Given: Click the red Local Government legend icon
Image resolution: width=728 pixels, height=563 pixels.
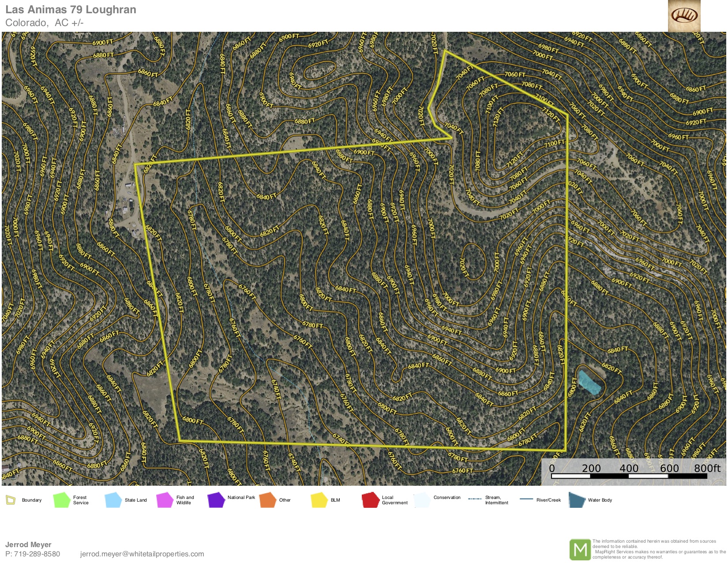Looking at the screenshot, I should click(x=370, y=500).
